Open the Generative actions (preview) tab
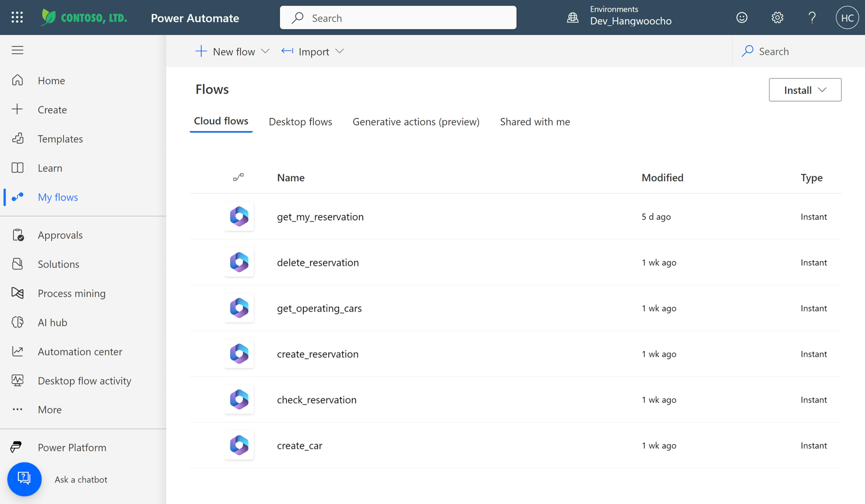This screenshot has width=865, height=504. click(x=416, y=121)
